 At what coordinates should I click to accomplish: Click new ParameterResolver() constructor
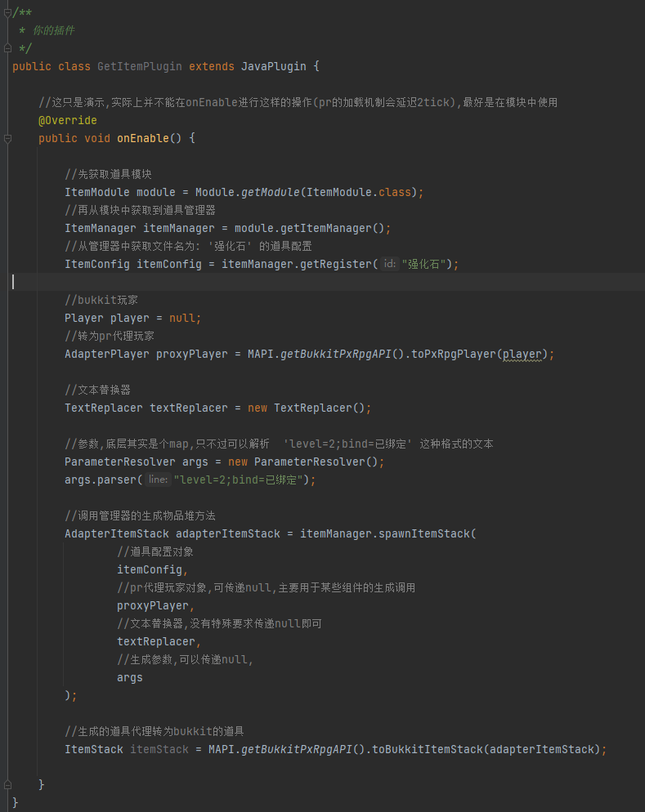click(303, 462)
